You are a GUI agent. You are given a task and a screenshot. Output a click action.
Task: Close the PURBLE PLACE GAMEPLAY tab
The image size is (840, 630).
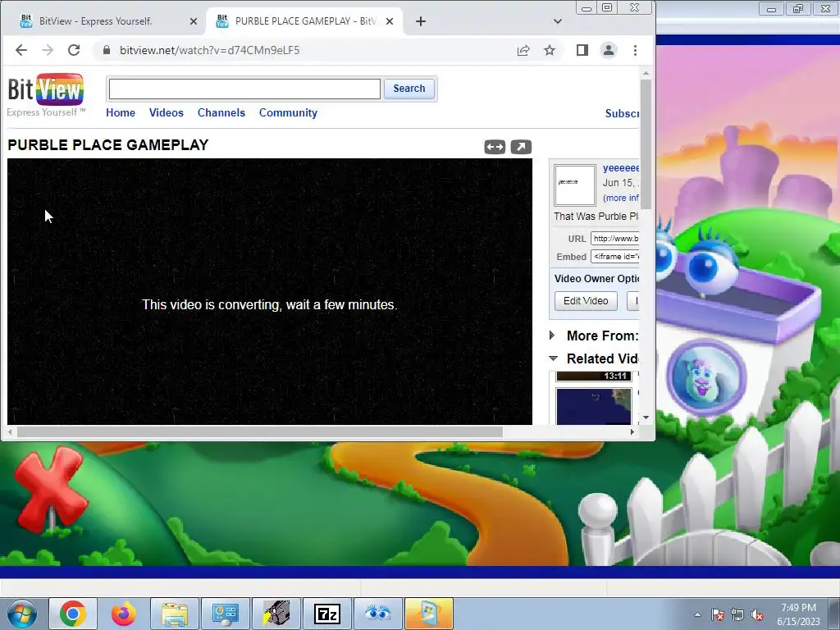(390, 21)
